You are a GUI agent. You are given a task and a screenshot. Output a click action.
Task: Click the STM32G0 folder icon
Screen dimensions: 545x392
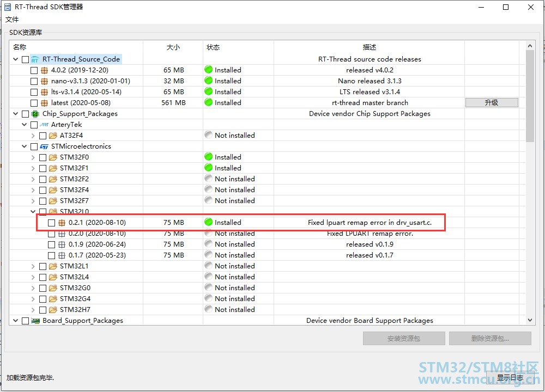53,288
